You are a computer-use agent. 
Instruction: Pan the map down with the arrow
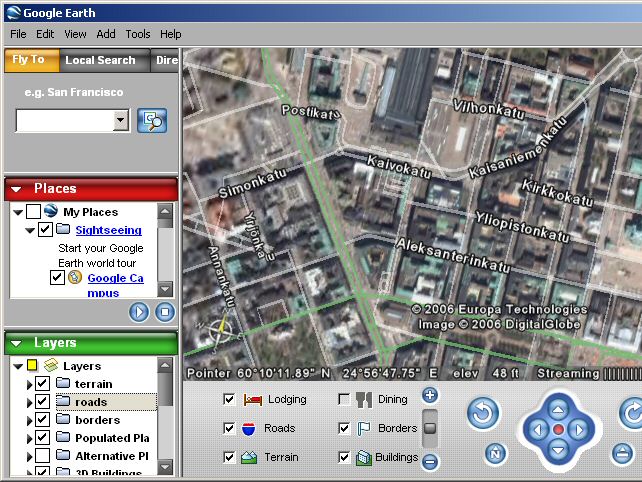[x=558, y=450]
